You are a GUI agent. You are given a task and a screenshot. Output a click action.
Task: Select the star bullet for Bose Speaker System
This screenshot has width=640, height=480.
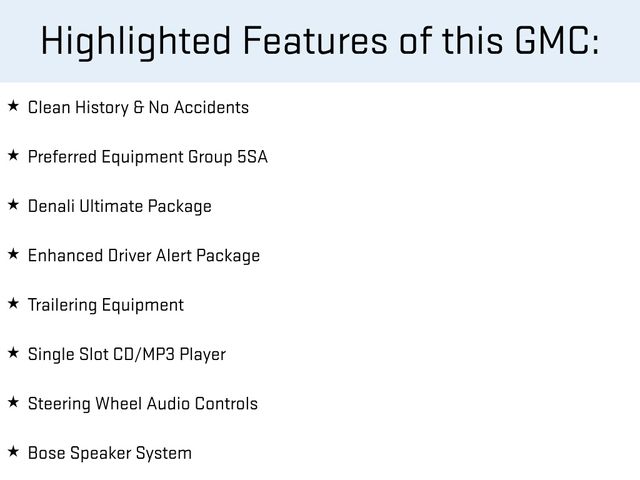12,452
